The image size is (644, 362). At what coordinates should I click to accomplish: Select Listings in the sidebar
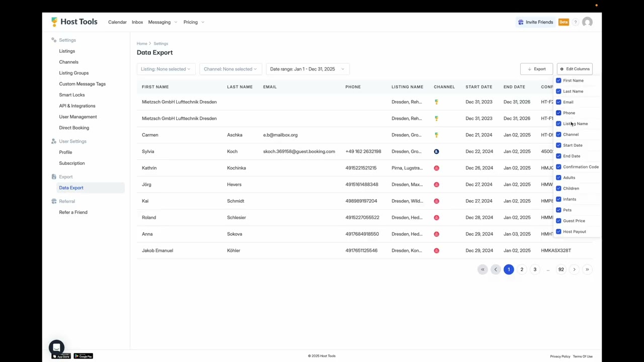67,51
